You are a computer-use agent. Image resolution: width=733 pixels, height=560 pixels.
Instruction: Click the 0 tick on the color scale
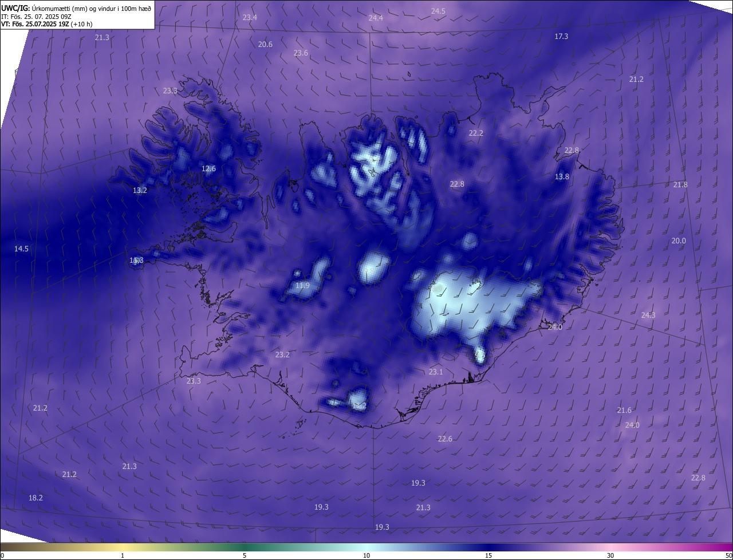2,555
